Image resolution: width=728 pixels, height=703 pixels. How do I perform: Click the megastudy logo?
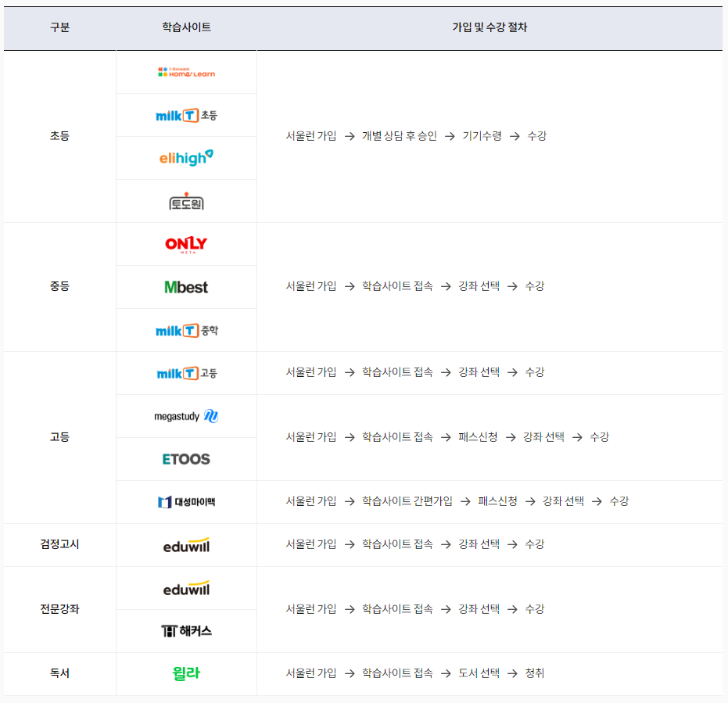186,415
